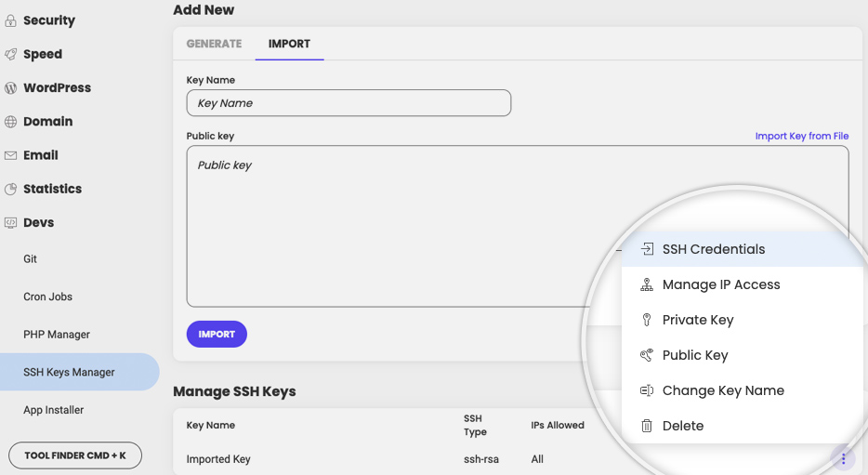Open Cron Jobs page

pos(47,297)
